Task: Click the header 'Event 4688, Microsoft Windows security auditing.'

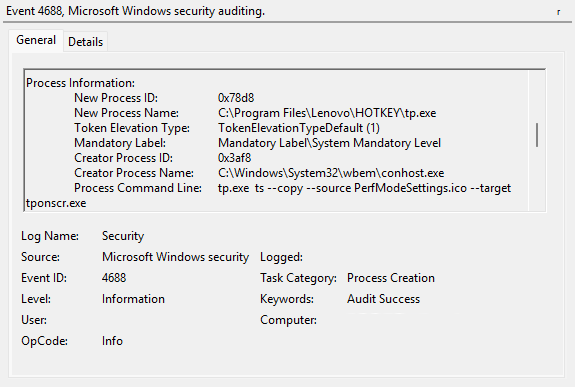Action: click(135, 11)
